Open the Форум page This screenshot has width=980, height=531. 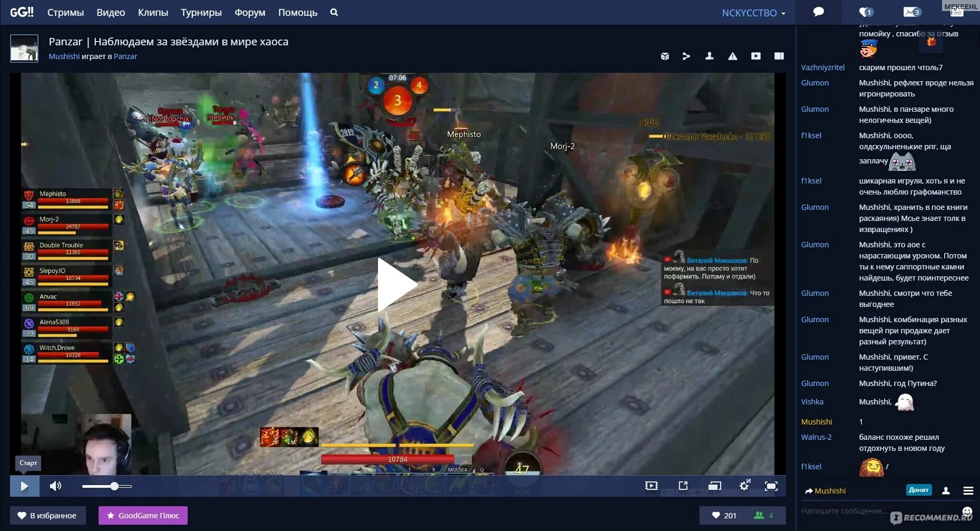point(250,13)
